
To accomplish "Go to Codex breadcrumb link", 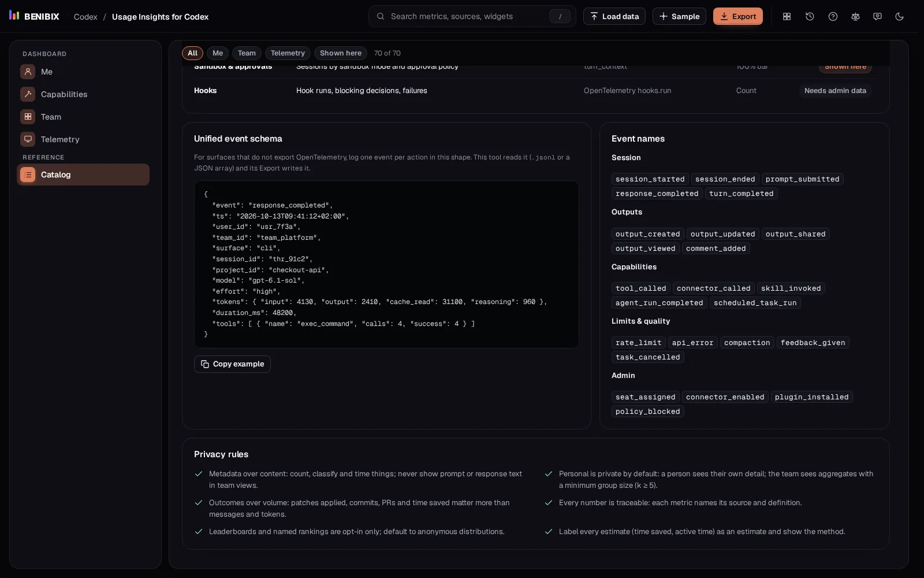I will tap(85, 17).
